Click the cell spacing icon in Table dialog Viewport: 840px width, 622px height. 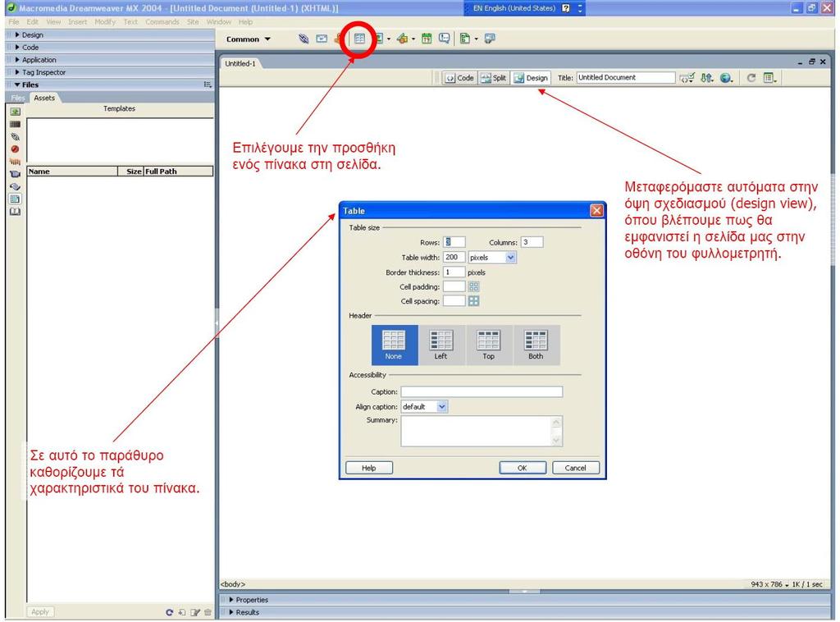[473, 301]
